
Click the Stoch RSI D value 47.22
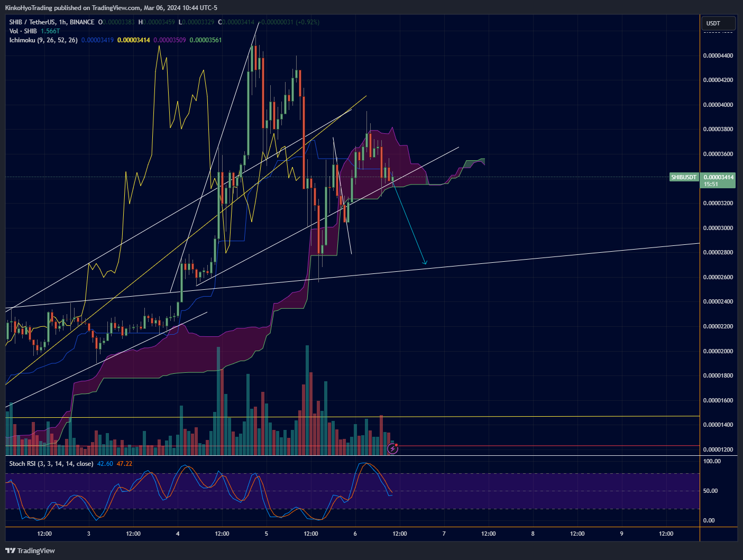click(124, 464)
